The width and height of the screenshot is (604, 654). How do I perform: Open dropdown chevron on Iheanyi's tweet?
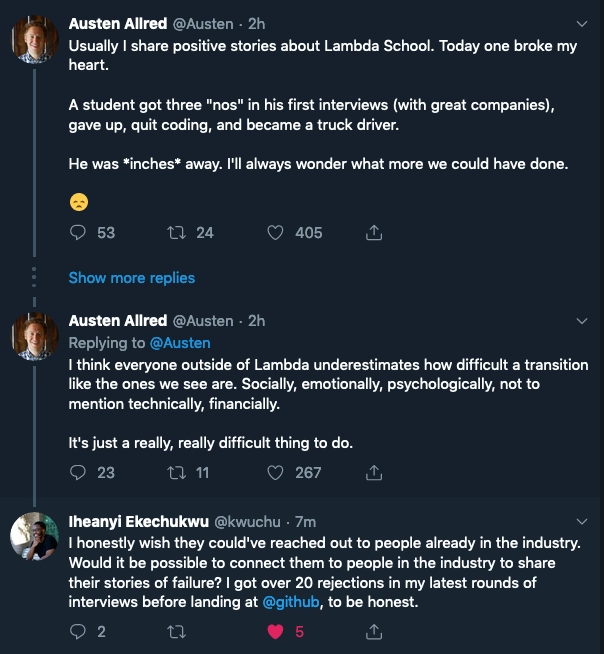pyautogui.click(x=582, y=521)
